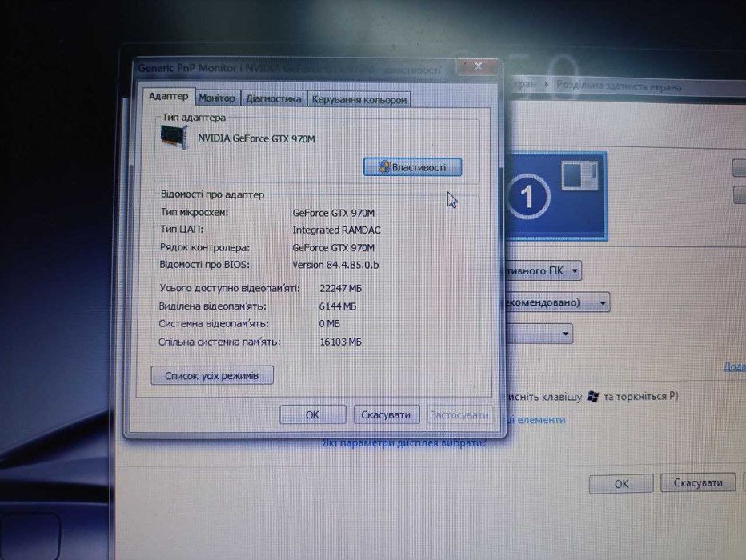Click the Windows key logo icon
The width and height of the screenshot is (746, 560).
pyautogui.click(x=593, y=397)
